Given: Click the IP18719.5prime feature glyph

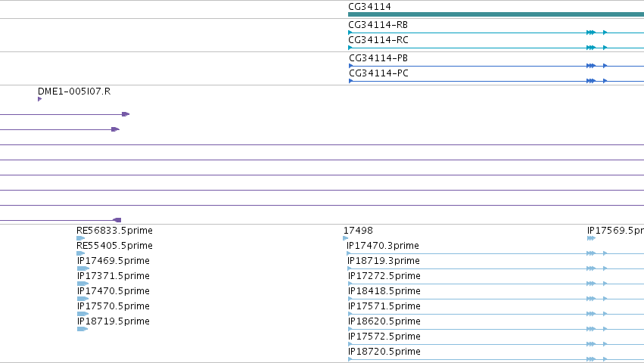Looking at the screenshot, I should click(x=82, y=329).
